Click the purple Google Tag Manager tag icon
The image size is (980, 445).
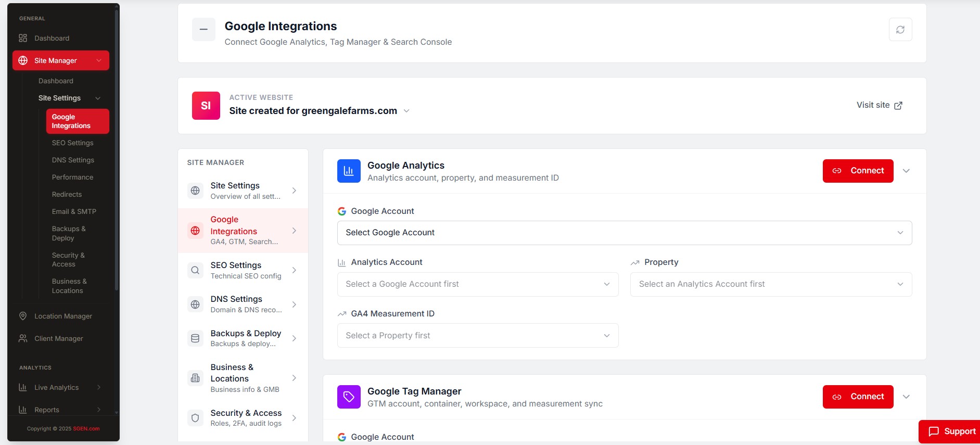pyautogui.click(x=349, y=397)
